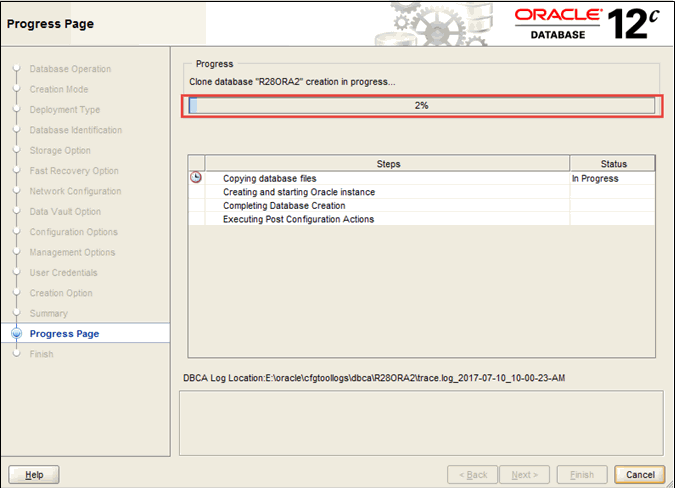Click the 2% progress bar
Screen dimensions: 675x488
point(421,106)
